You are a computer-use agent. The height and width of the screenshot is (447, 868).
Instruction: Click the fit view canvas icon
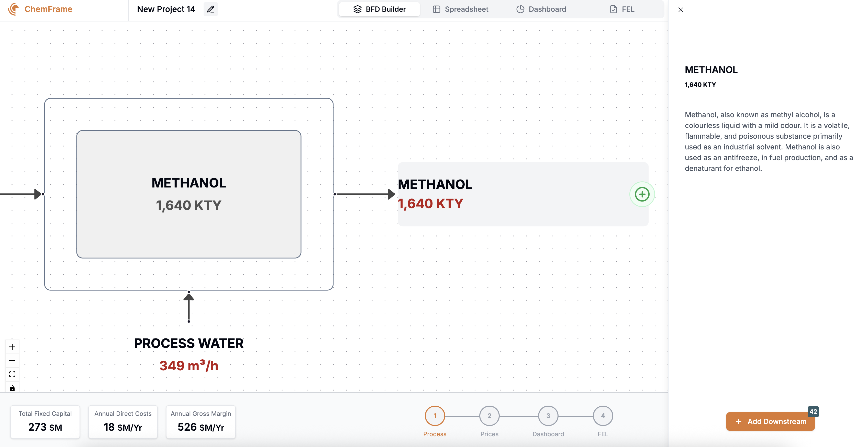(12, 374)
